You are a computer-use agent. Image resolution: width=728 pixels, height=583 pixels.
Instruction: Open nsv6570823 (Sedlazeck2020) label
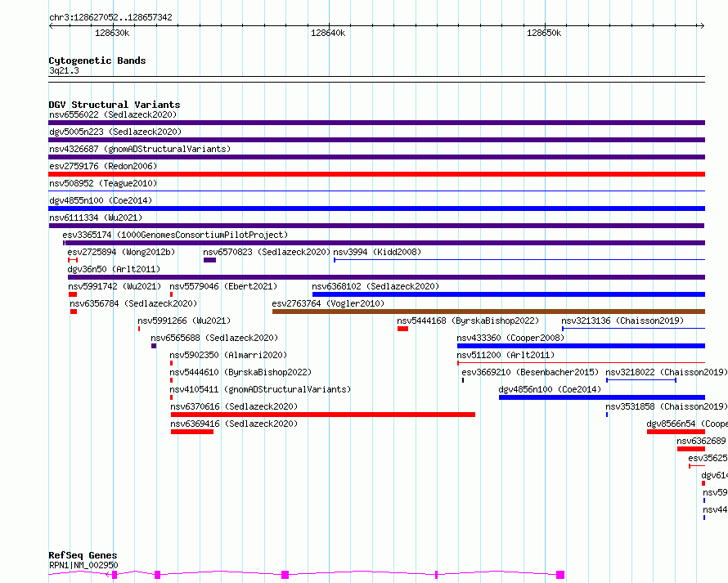(267, 252)
